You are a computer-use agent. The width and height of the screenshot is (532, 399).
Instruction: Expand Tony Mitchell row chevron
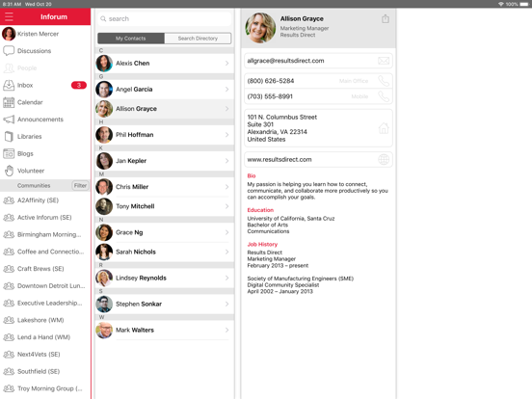click(227, 206)
